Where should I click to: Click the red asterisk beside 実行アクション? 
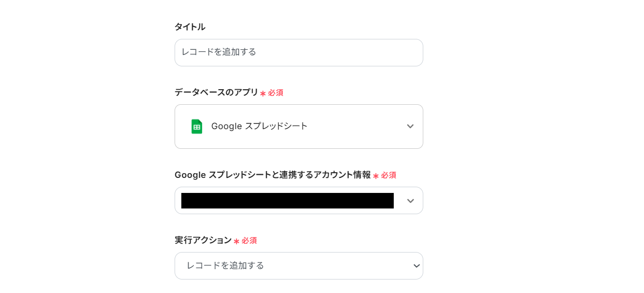click(x=236, y=241)
